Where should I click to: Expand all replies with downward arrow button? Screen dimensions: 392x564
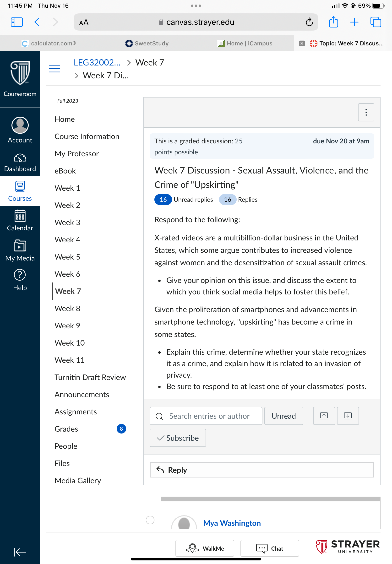tap(348, 416)
